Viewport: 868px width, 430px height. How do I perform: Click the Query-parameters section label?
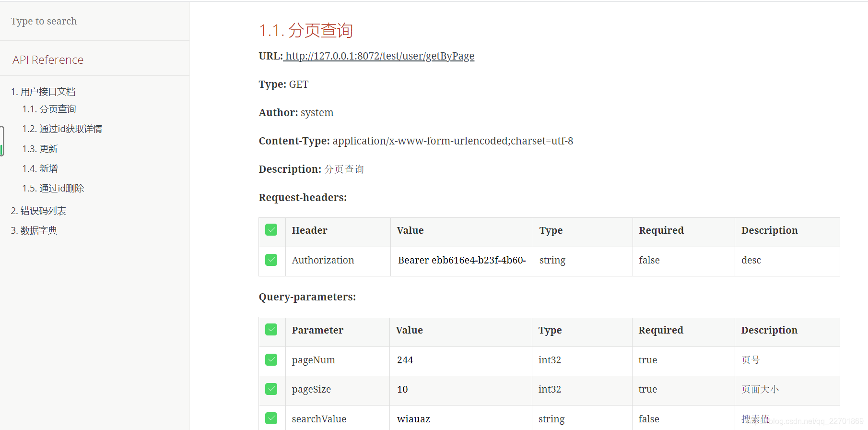point(307,297)
